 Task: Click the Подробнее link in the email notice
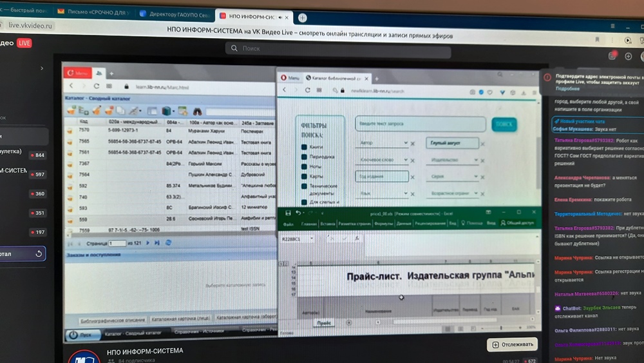(567, 89)
